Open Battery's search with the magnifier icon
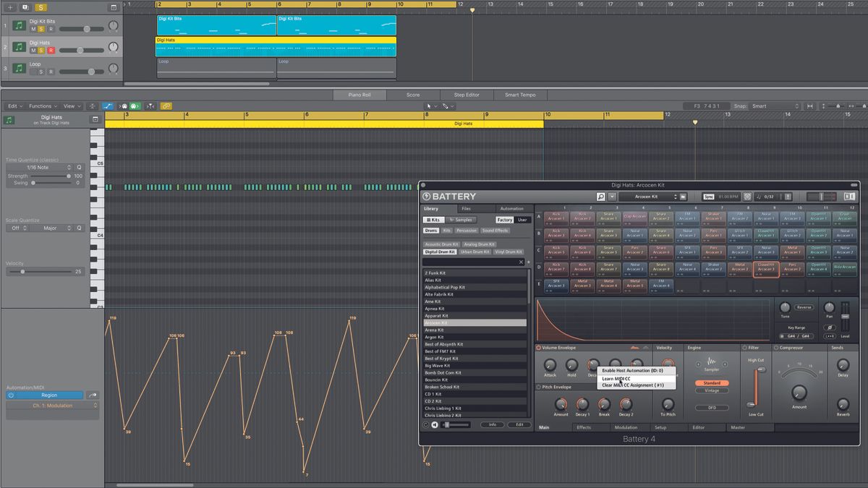The height and width of the screenshot is (488, 868). click(601, 195)
